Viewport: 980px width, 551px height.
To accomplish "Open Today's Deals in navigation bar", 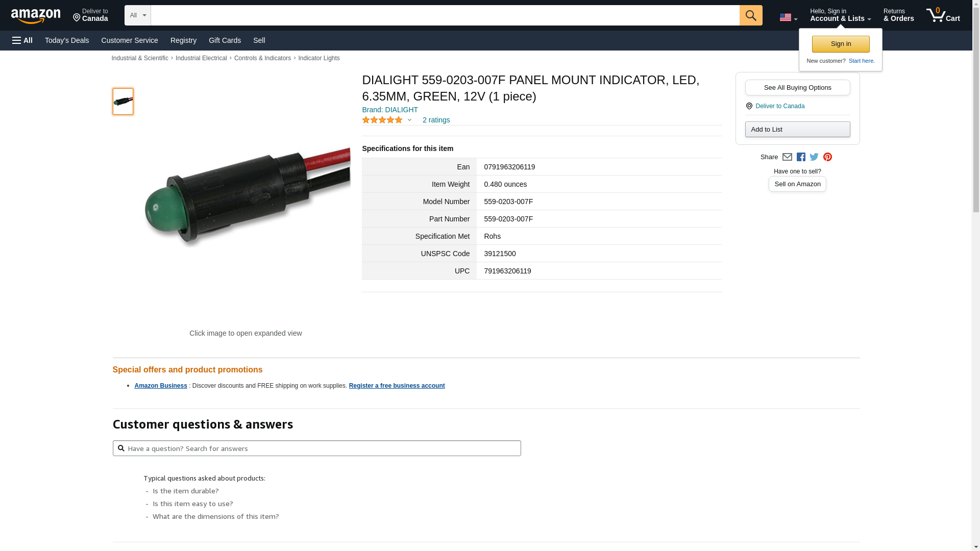I will pyautogui.click(x=67, y=40).
